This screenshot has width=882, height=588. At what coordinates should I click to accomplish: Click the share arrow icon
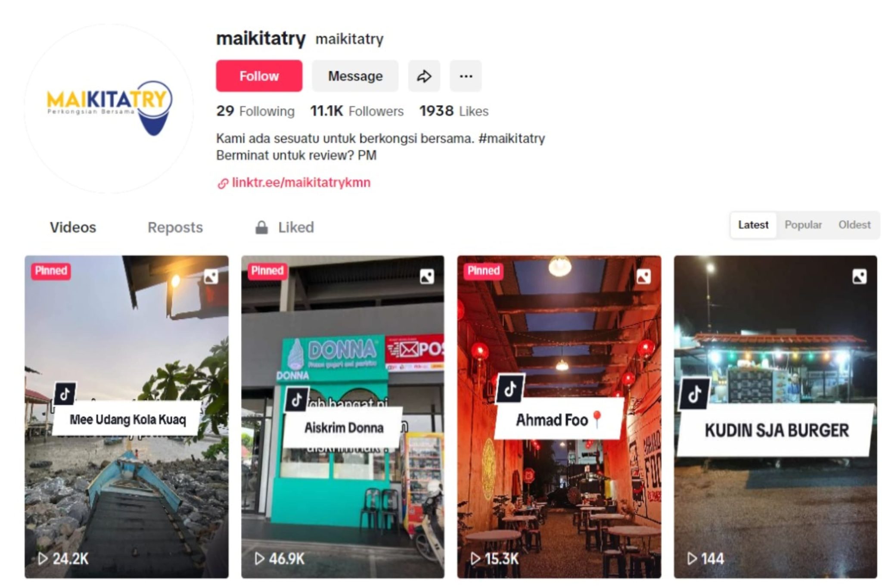pos(424,76)
